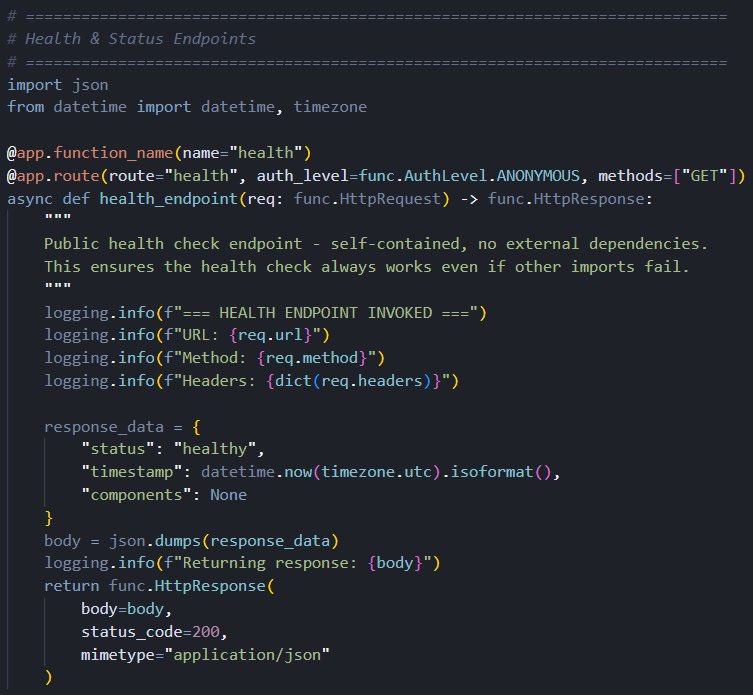This screenshot has width=753, height=695.
Task: Click the "async" keyword
Action: click(30, 199)
